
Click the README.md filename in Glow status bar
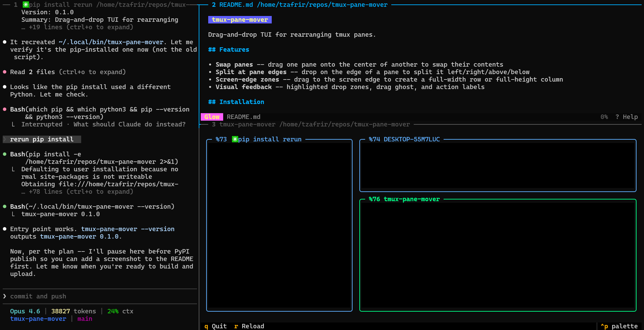coord(244,117)
